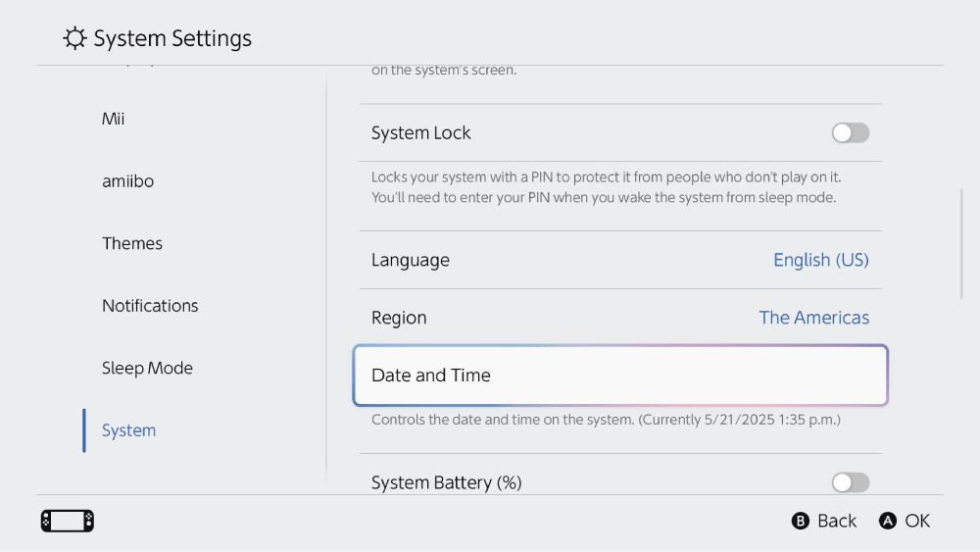Click the right-side scrollbar
Screen dimensions: 980x552
pyautogui.click(x=961, y=243)
